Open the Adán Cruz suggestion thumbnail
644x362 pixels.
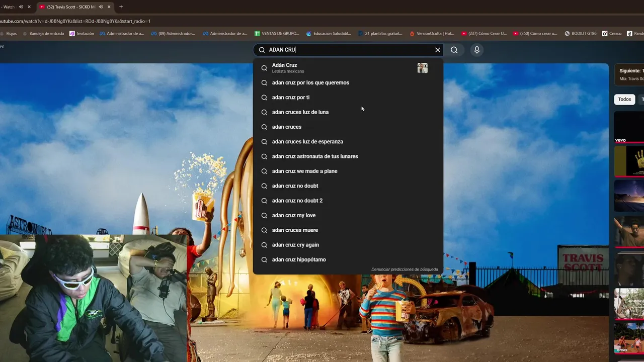click(423, 68)
